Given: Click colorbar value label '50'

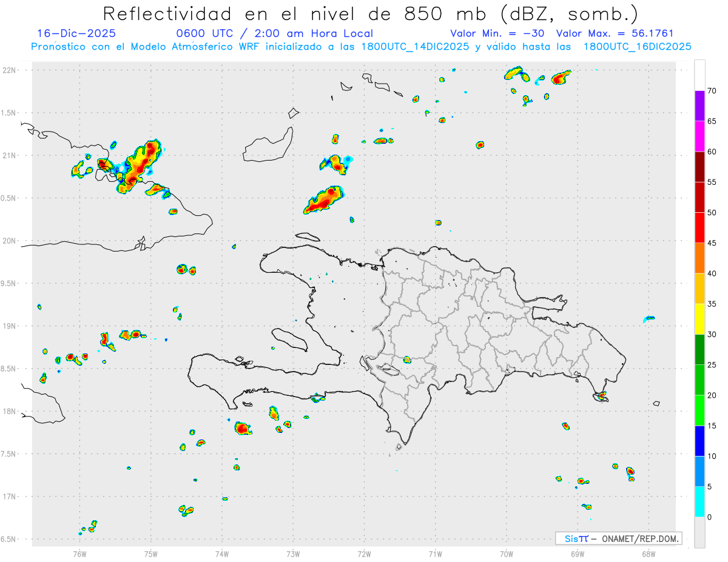Looking at the screenshot, I should [712, 213].
